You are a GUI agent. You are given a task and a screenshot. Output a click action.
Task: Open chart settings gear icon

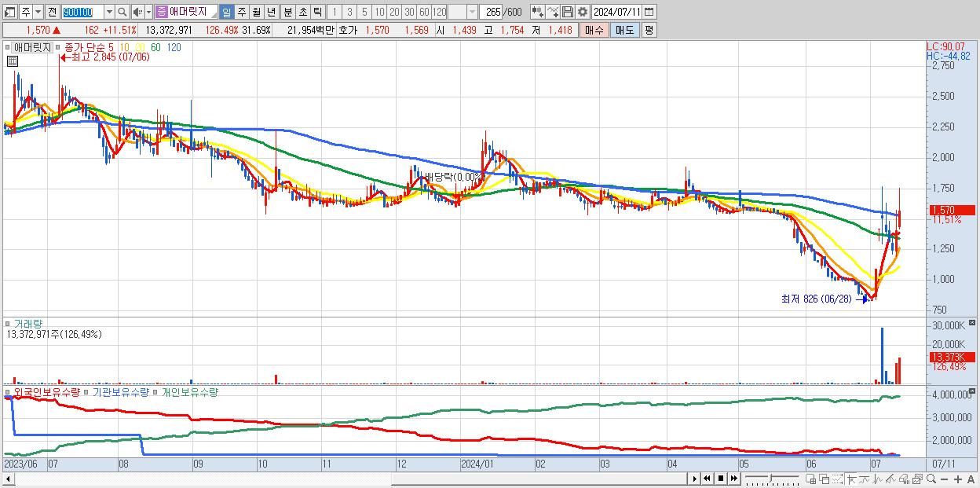click(583, 13)
